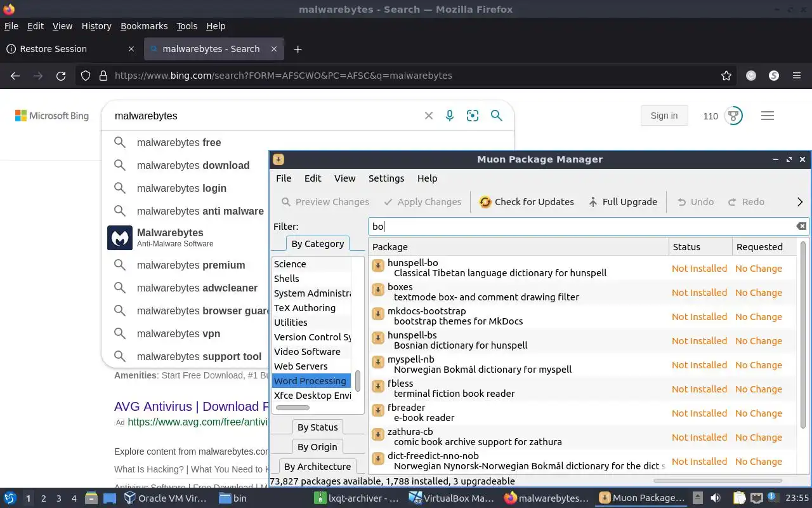
Task: Go back in Firefox navigation
Action: pyautogui.click(x=15, y=76)
